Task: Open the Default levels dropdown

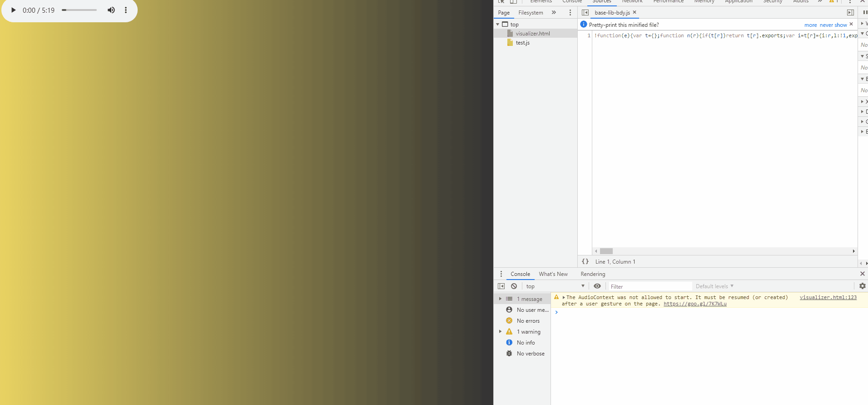Action: 714,286
